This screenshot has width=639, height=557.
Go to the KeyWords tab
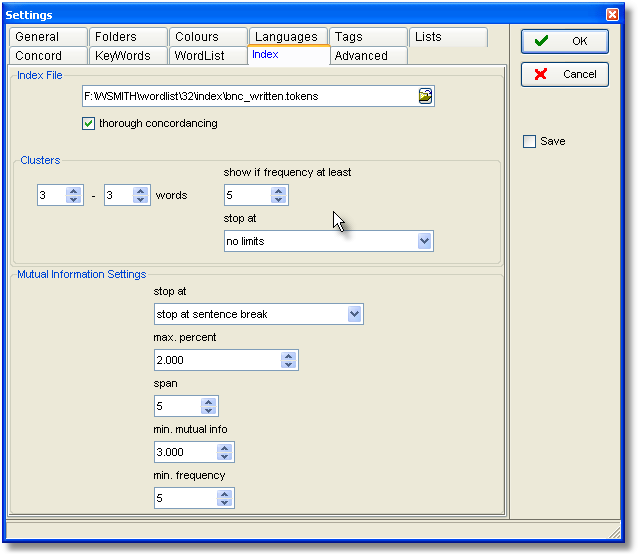pyautogui.click(x=128, y=55)
